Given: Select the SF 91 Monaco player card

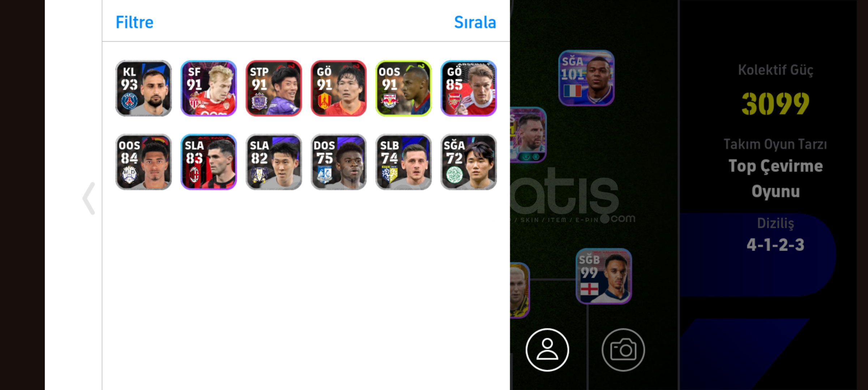Looking at the screenshot, I should [209, 88].
